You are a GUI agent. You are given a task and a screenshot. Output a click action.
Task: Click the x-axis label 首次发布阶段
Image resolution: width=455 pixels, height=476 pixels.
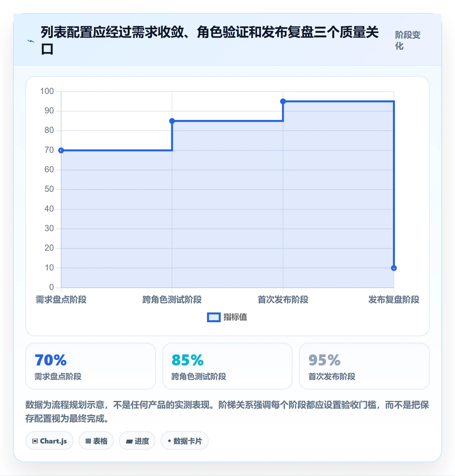[283, 299]
